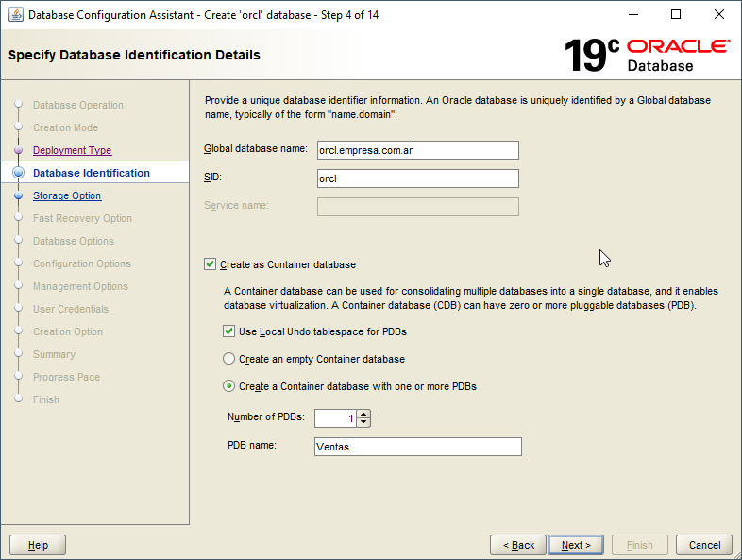Click the Global database name field

[x=418, y=150]
